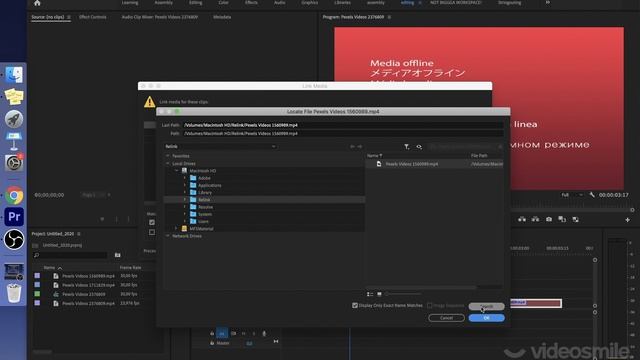The image size is (640, 360).
Task: Click voice-over record microphone on audio track
Action: (264, 333)
